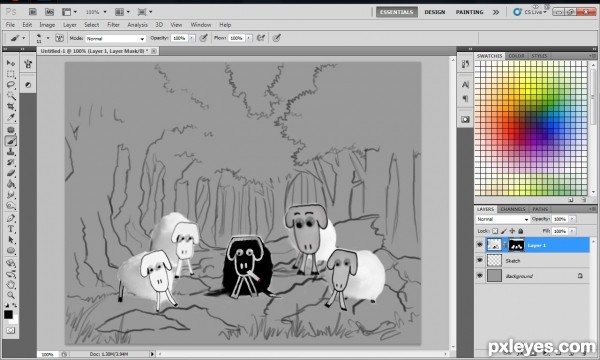Toggle lock transparent pixels
Viewport: 600px width, 360px height.
[x=495, y=231]
